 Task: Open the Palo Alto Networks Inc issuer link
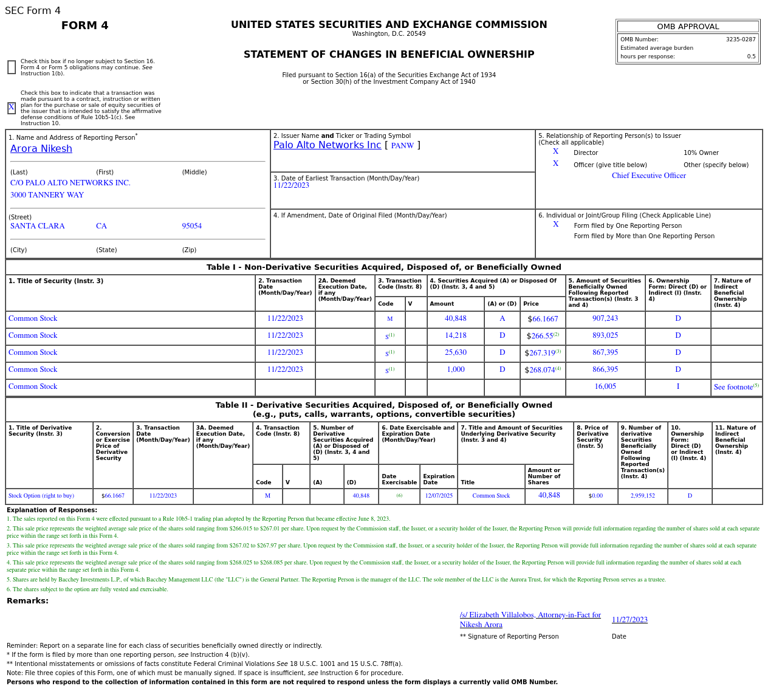(327, 145)
